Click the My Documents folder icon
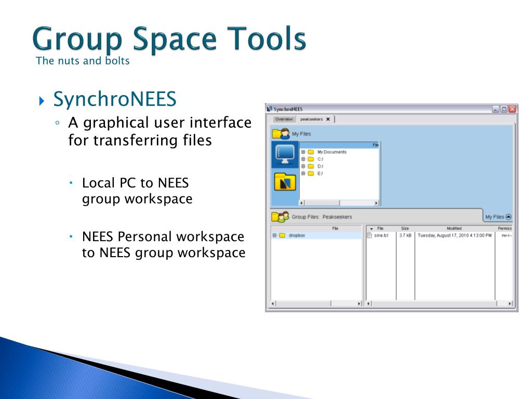 [x=311, y=152]
